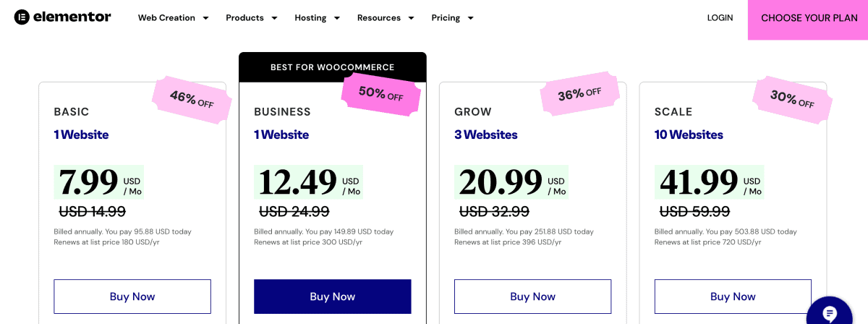This screenshot has height=324, width=868.
Task: Click the Scale plan 10 Websites label
Action: tap(689, 135)
